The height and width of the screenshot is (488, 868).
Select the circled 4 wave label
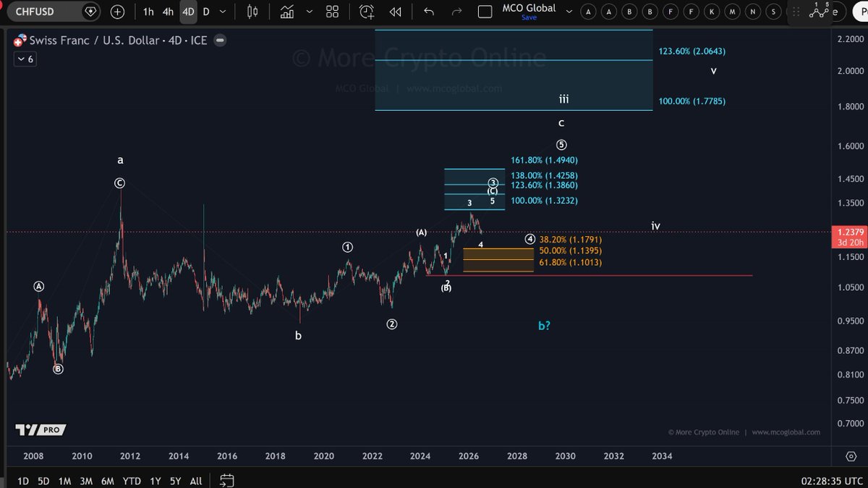tap(530, 239)
